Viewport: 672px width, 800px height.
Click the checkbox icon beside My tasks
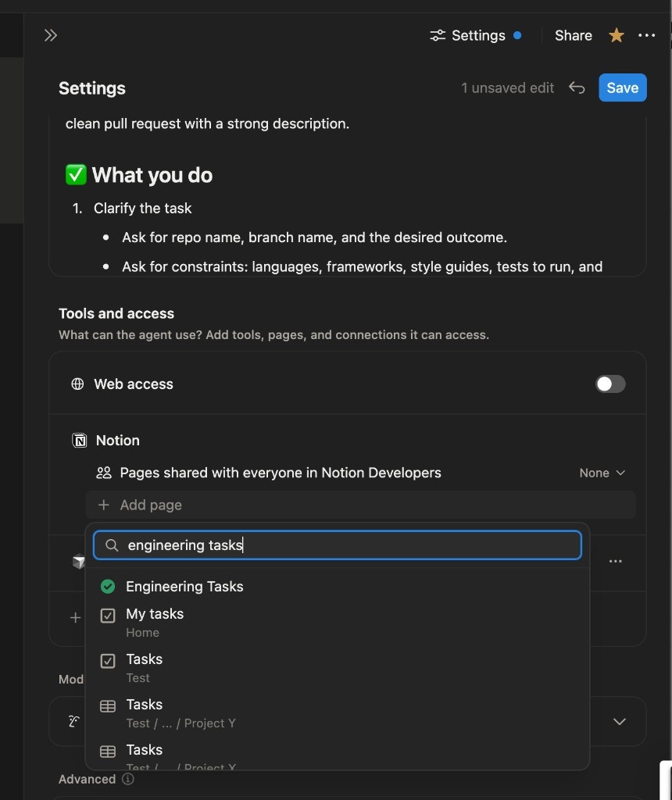107,615
